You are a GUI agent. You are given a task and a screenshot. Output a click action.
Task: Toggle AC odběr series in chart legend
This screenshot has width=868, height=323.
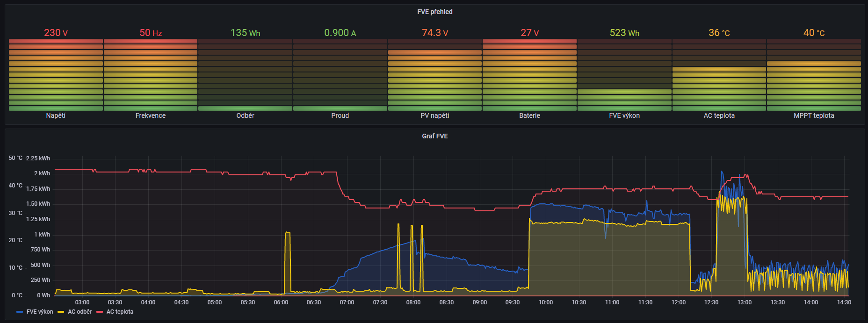(80, 312)
